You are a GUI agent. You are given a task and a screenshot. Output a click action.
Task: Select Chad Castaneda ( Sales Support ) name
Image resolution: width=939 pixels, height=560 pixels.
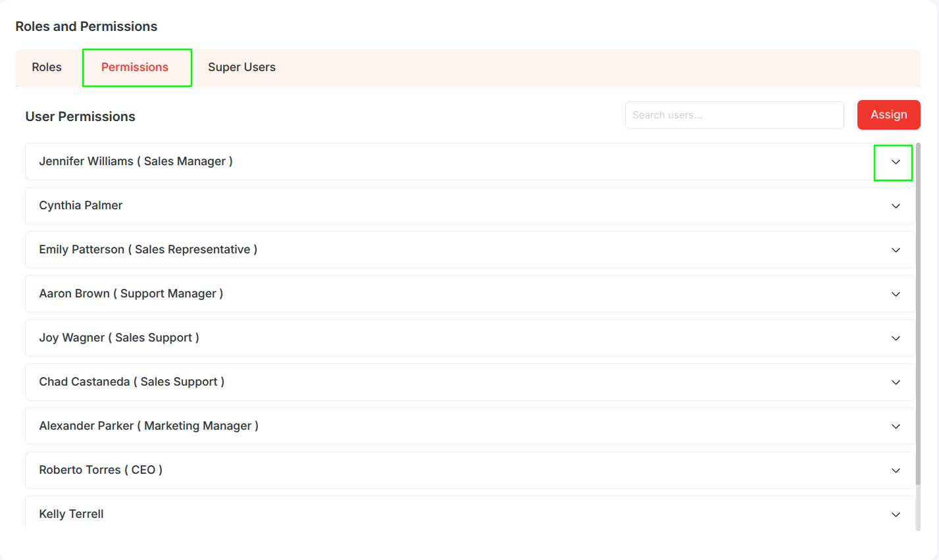[132, 382]
